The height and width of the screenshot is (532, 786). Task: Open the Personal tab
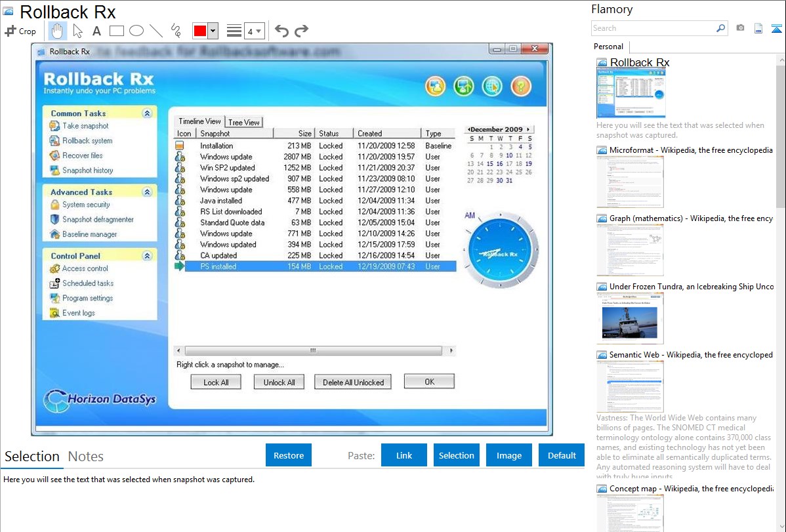(609, 47)
